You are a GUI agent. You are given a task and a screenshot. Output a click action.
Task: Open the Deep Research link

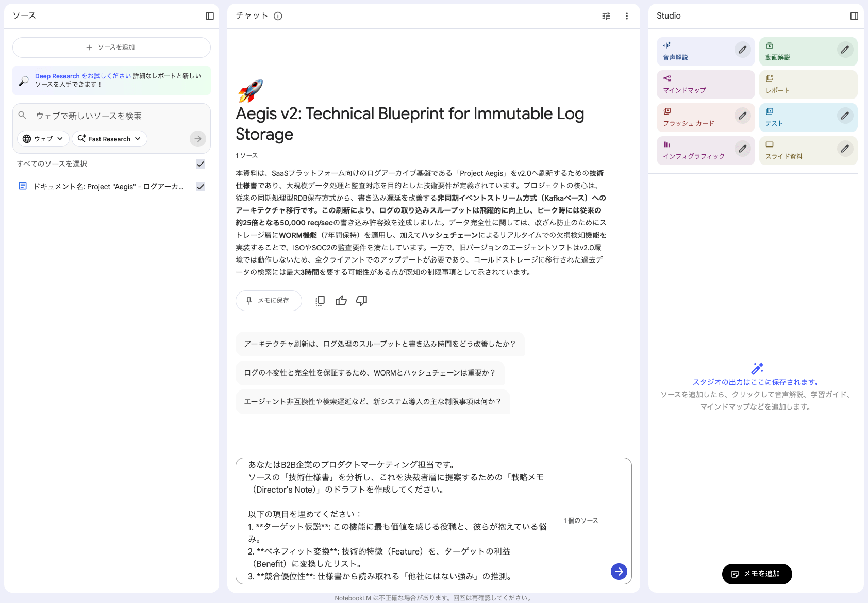point(57,75)
